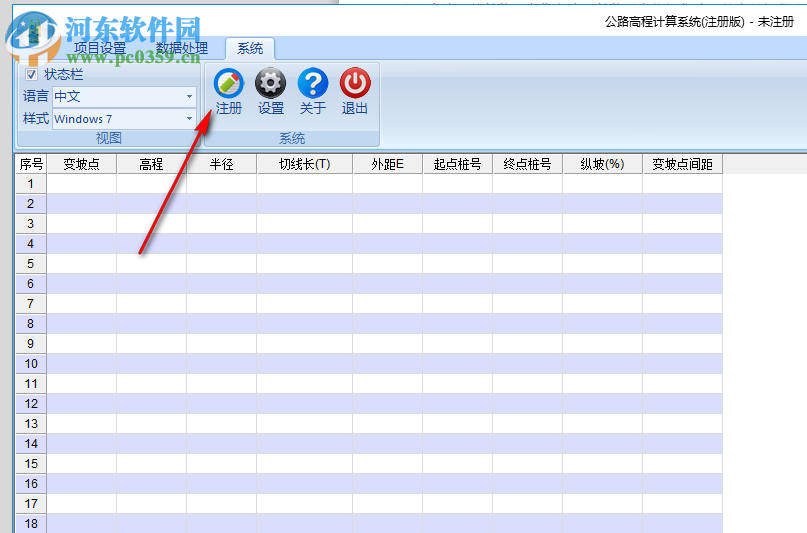Select row header 5
The height and width of the screenshot is (533, 807).
click(x=31, y=264)
